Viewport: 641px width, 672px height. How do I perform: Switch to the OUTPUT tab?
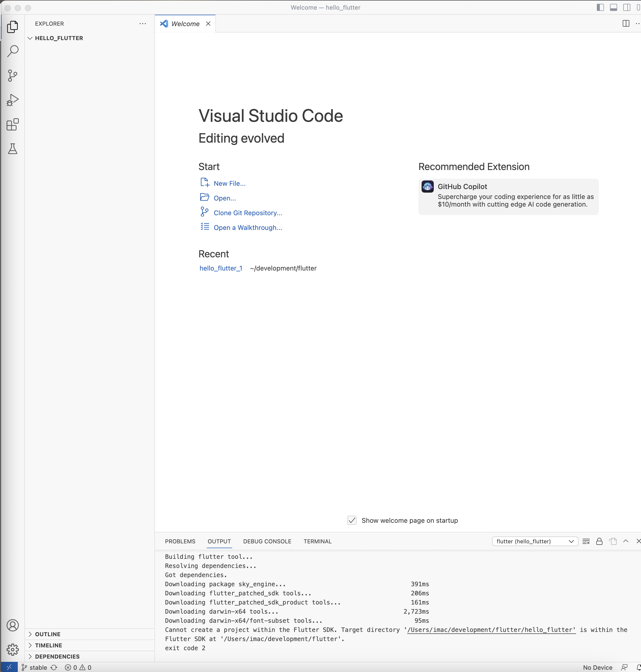tap(219, 541)
